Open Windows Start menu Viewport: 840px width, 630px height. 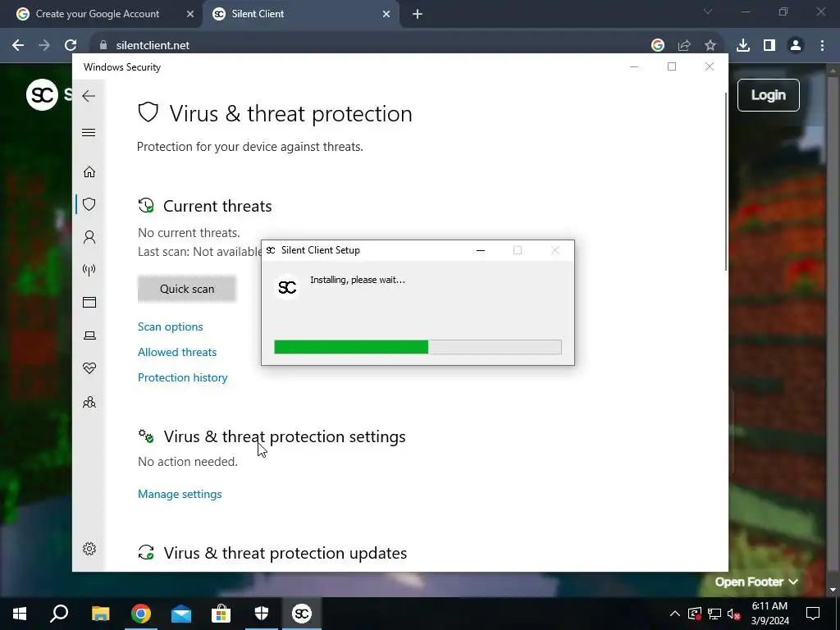[x=20, y=614]
